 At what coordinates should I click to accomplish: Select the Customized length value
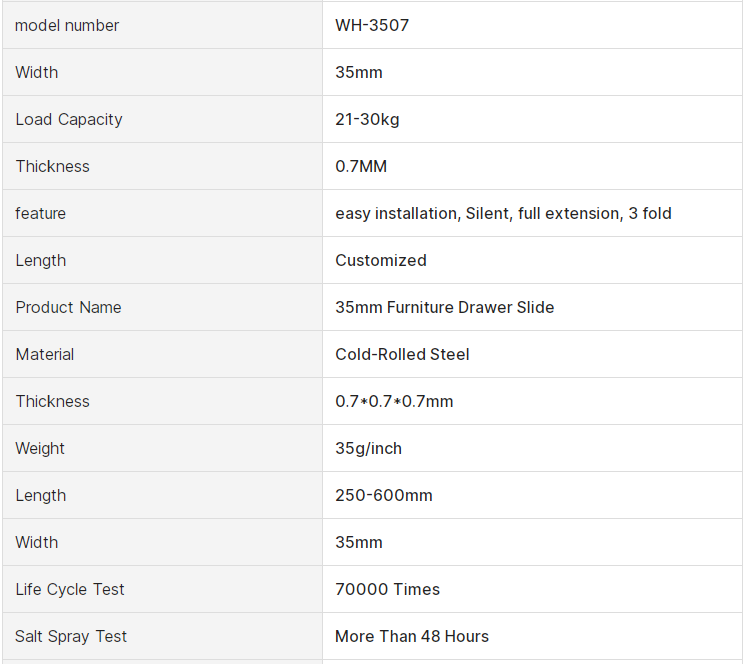381,260
